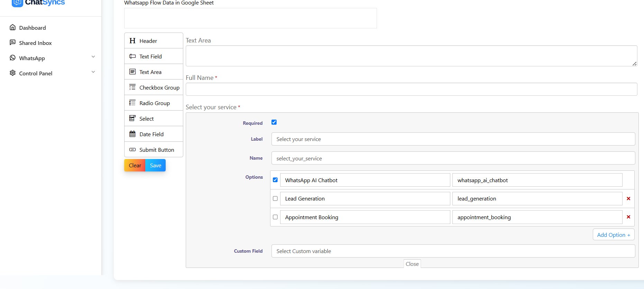Open the Select Custom variable dropdown

tap(453, 251)
